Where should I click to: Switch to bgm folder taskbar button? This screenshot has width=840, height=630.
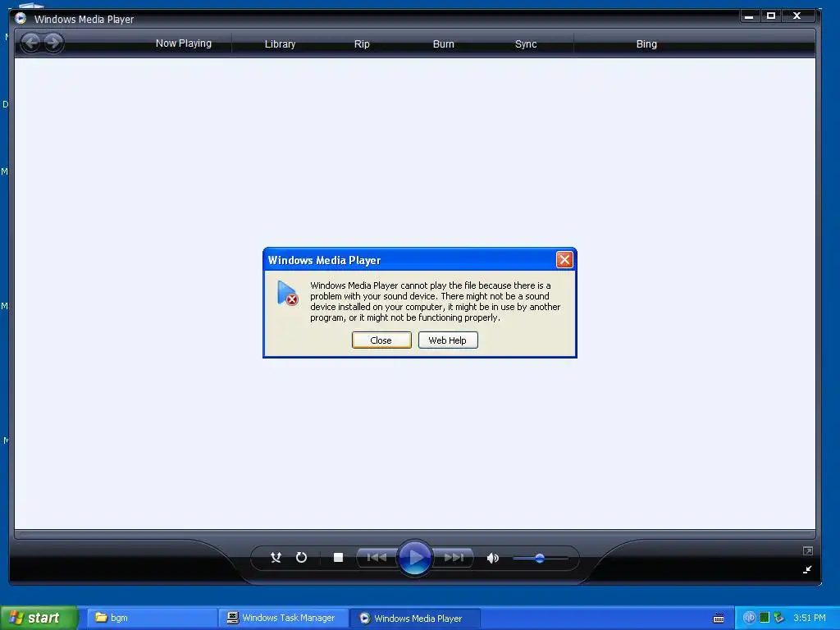coord(152,618)
